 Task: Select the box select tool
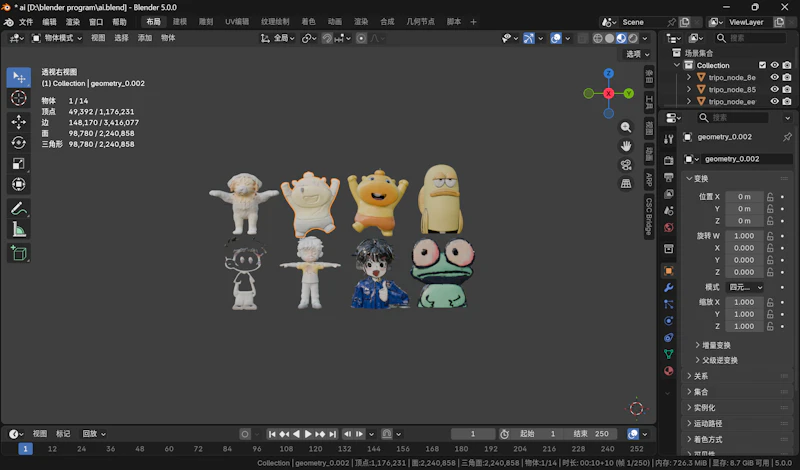[19, 78]
